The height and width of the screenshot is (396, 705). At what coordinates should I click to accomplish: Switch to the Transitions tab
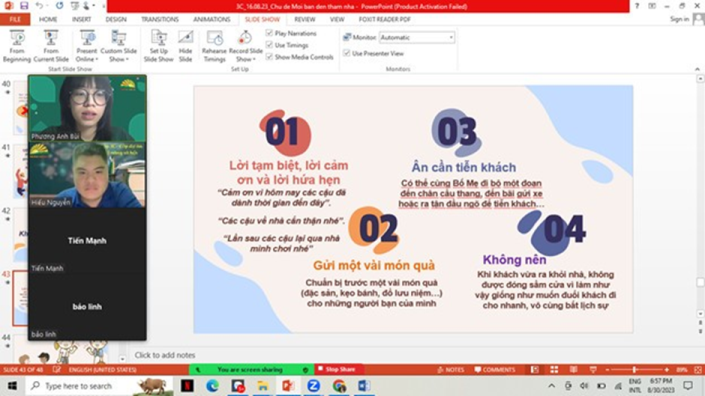pos(160,19)
